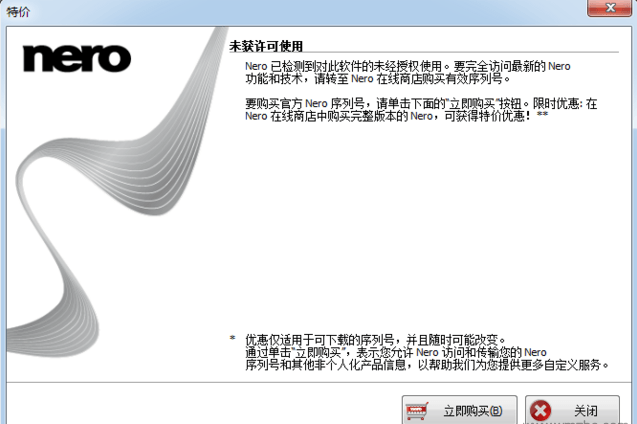637x424 pixels.
Task: Click the empty title bar area beside 特价
Action: click(300, 12)
